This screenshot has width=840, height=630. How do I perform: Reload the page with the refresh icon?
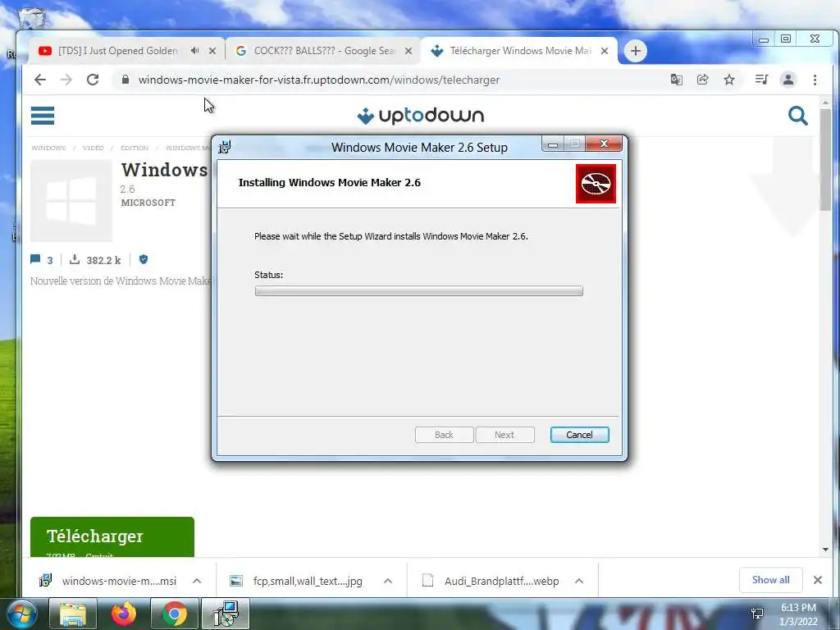click(x=93, y=80)
